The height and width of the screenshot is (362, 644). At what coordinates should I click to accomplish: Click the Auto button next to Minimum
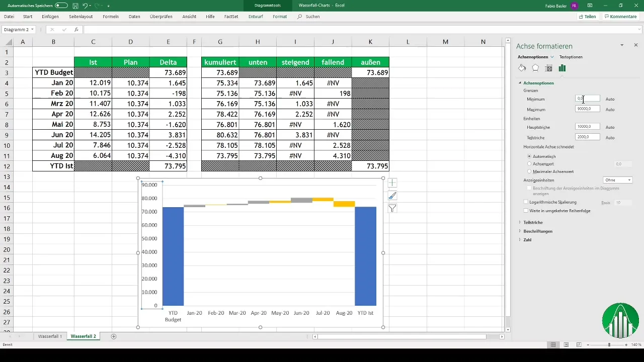coord(610,99)
